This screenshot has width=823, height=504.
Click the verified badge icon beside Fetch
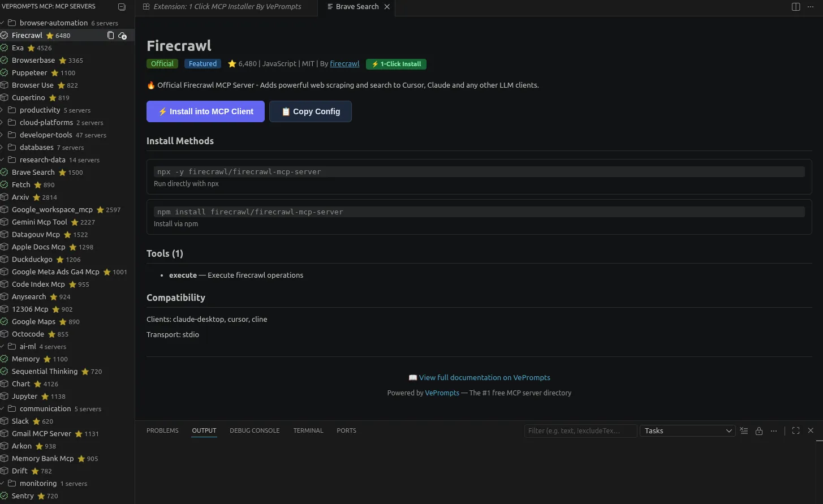[x=4, y=185]
